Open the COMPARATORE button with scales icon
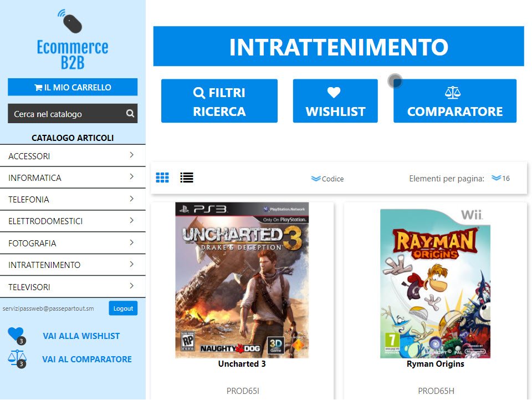Screen dimensions: 532x400 pos(454,101)
